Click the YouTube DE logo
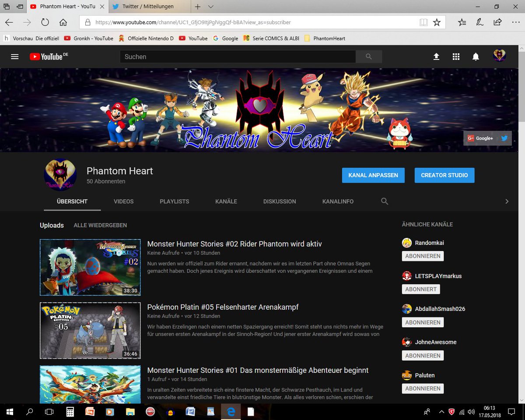 (49, 56)
